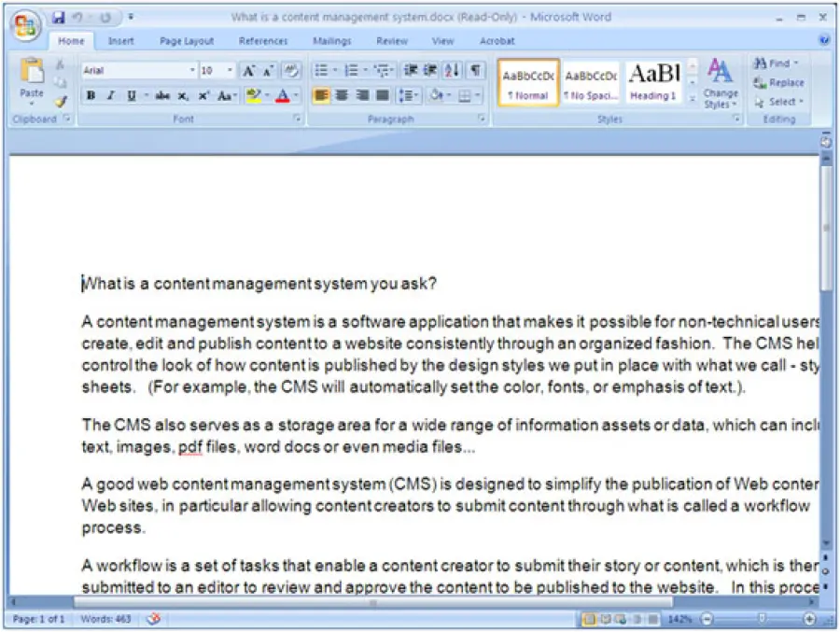This screenshot has height=632, width=840.
Task: Apply the Heading 1 style
Action: (653, 82)
